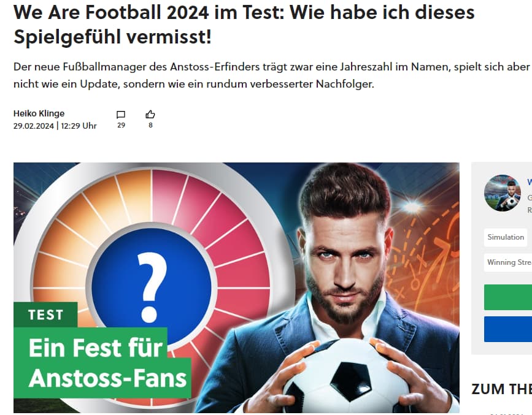This screenshot has height=415, width=532.
Task: Open the blue game title link in sidebar
Action: [x=530, y=182]
